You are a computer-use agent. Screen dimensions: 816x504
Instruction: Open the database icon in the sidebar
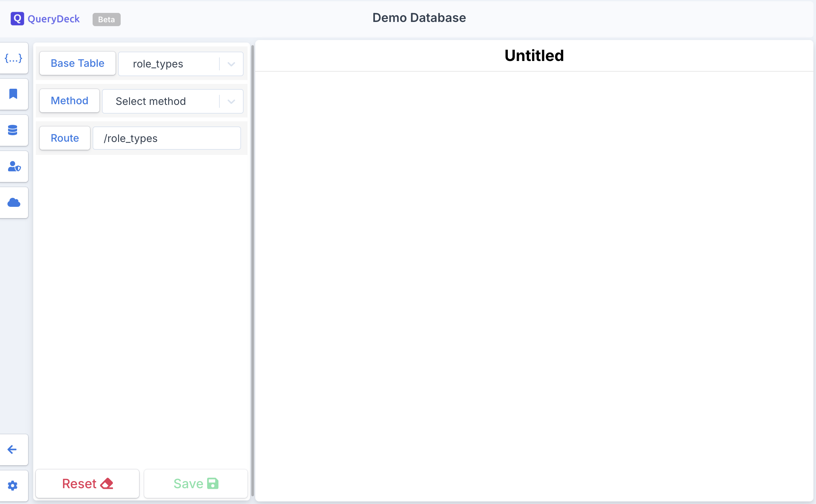13,130
